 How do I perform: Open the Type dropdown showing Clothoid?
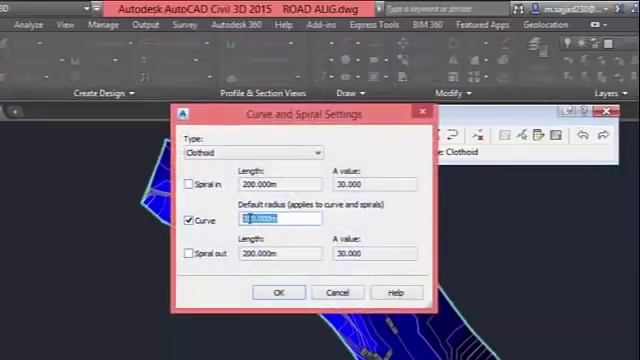[x=253, y=153]
